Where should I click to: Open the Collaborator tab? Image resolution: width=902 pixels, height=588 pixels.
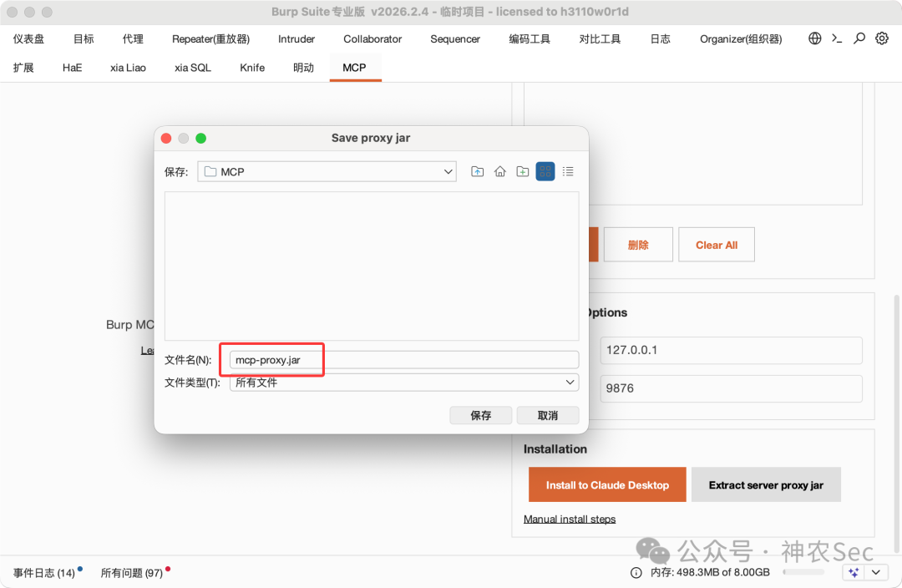pyautogui.click(x=372, y=38)
